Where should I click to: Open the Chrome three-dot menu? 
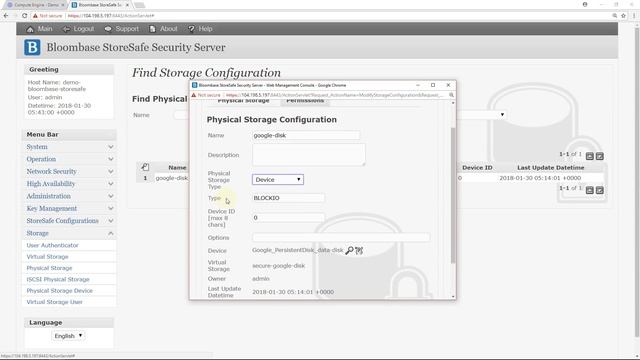pyautogui.click(x=634, y=16)
